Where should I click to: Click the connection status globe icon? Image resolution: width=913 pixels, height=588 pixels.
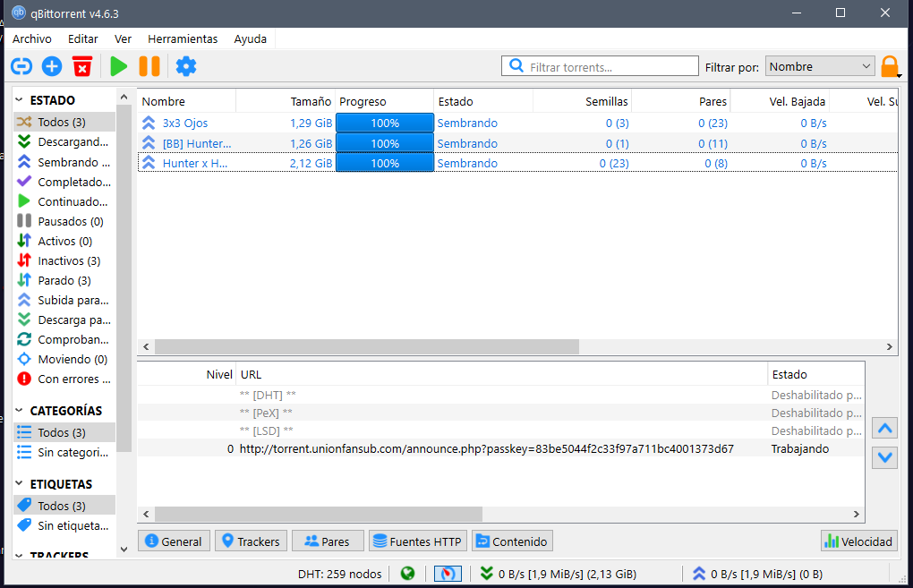[x=407, y=574]
